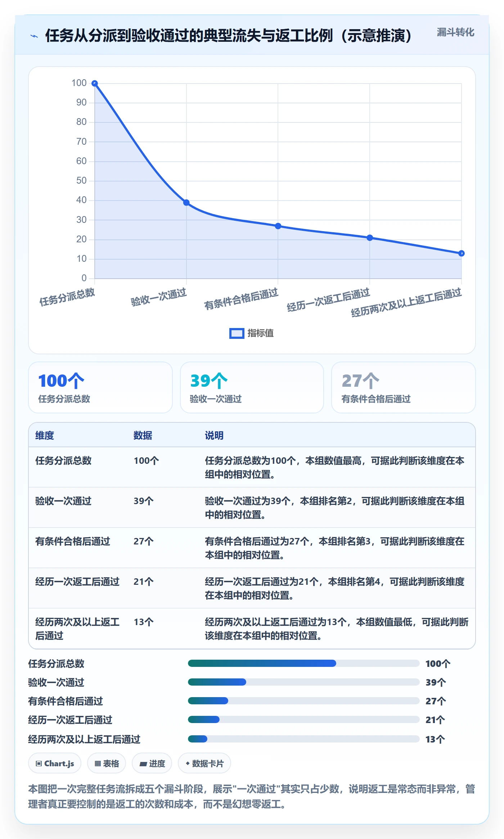Viewport: 504px width, 839px height.
Task: Click the 有条件合格后通过 x-axis label on chart
Action: click(x=241, y=299)
